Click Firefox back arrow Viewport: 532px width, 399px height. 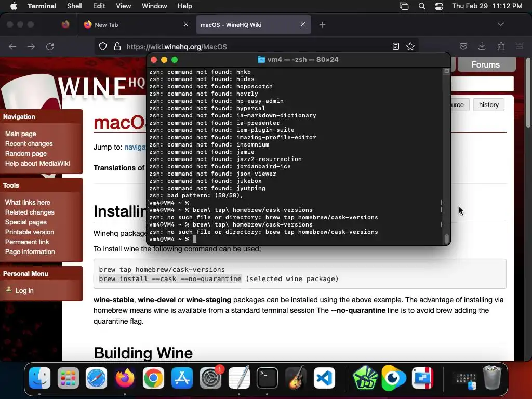point(12,46)
